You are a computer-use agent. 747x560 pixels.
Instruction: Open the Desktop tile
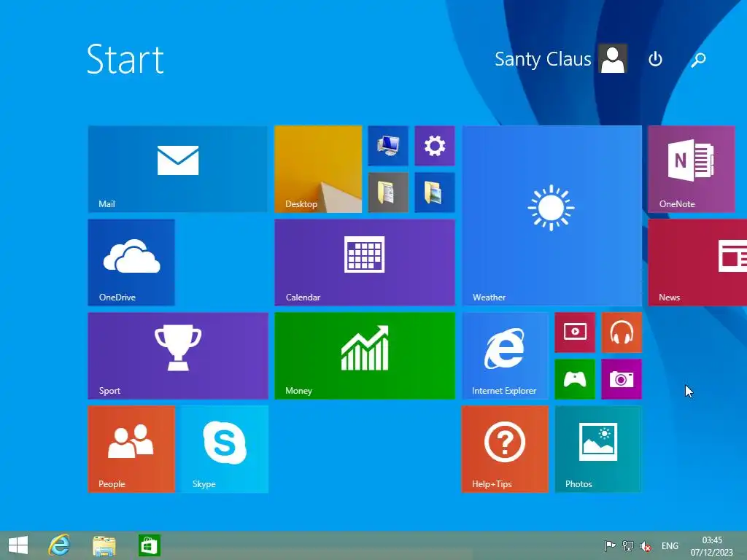click(x=318, y=169)
